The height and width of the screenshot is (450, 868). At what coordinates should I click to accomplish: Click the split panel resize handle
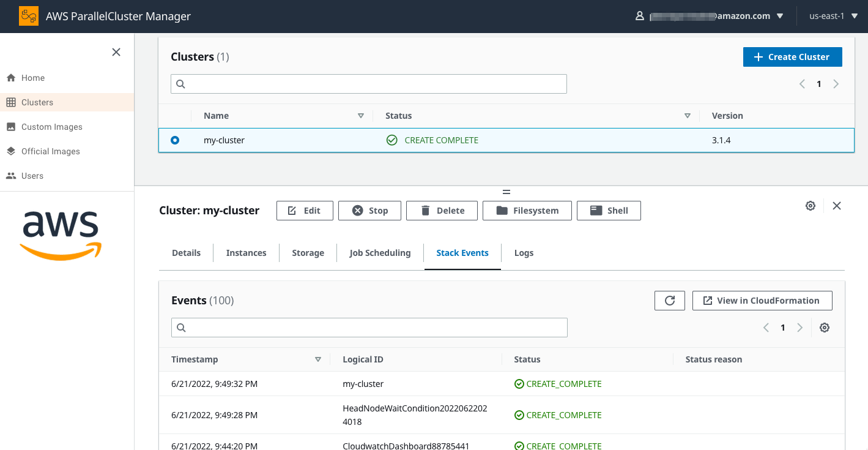[506, 192]
